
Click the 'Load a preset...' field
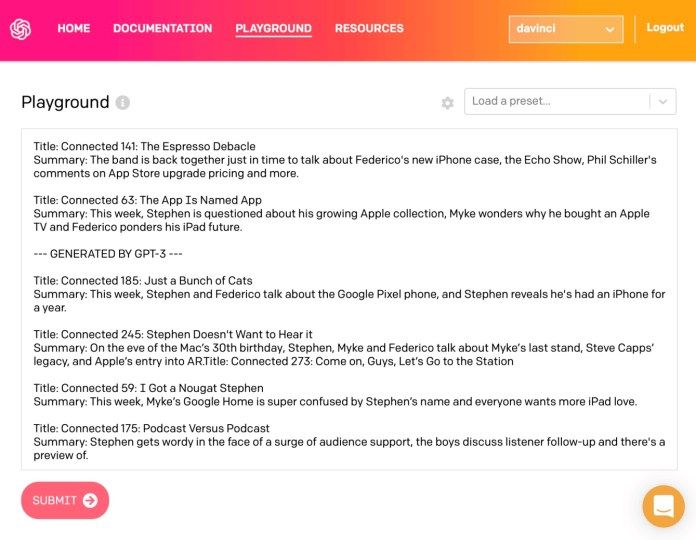pyautogui.click(x=555, y=101)
